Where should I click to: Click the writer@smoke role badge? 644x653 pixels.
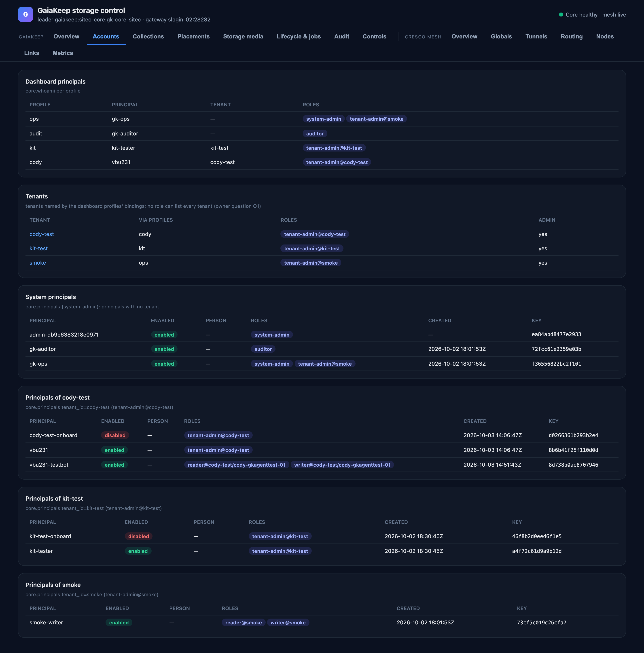tap(288, 623)
